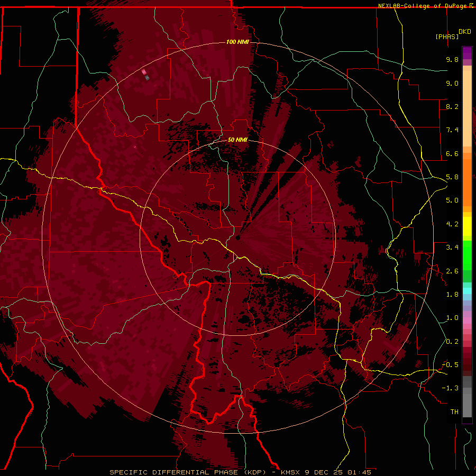Image resolution: width=476 pixels, height=476 pixels.
Task: Click the 7.4 value on the color scale
Action: (452, 130)
